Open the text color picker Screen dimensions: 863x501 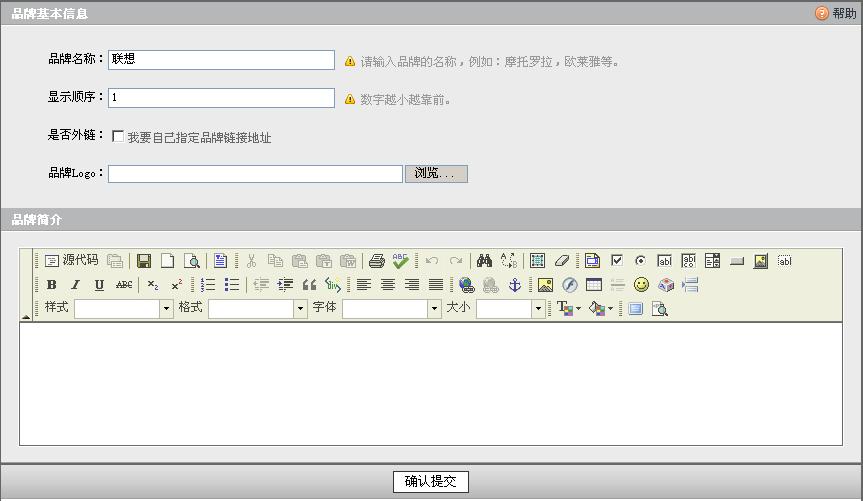pos(569,308)
